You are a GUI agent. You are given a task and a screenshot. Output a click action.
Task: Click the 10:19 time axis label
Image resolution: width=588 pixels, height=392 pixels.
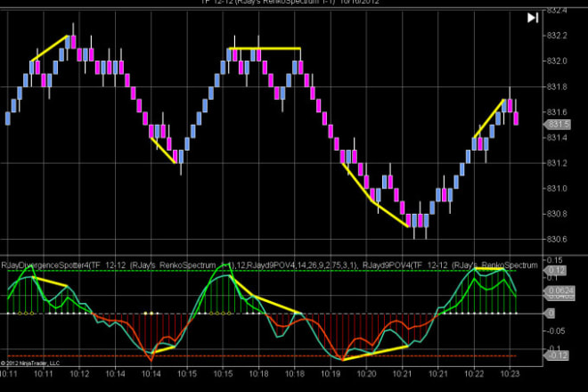click(331, 374)
